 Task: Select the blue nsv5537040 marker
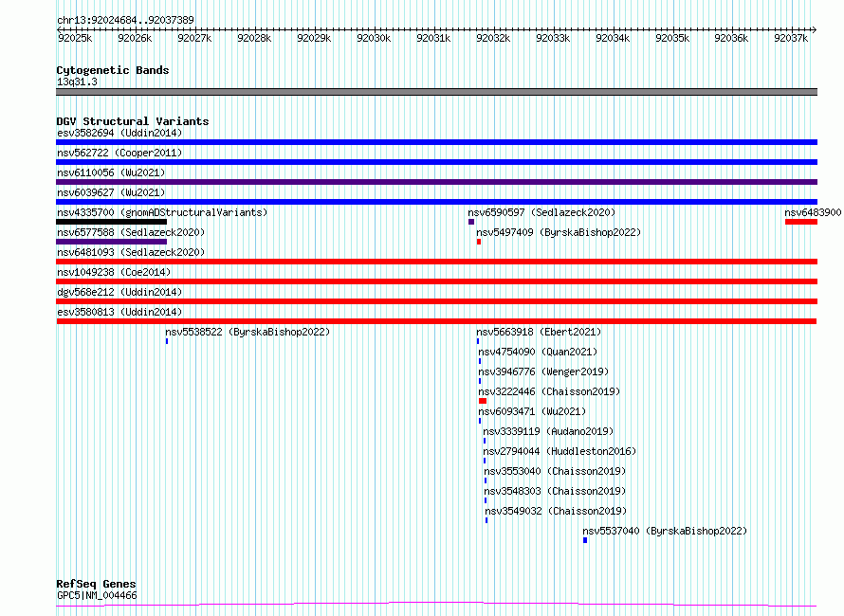point(585,540)
